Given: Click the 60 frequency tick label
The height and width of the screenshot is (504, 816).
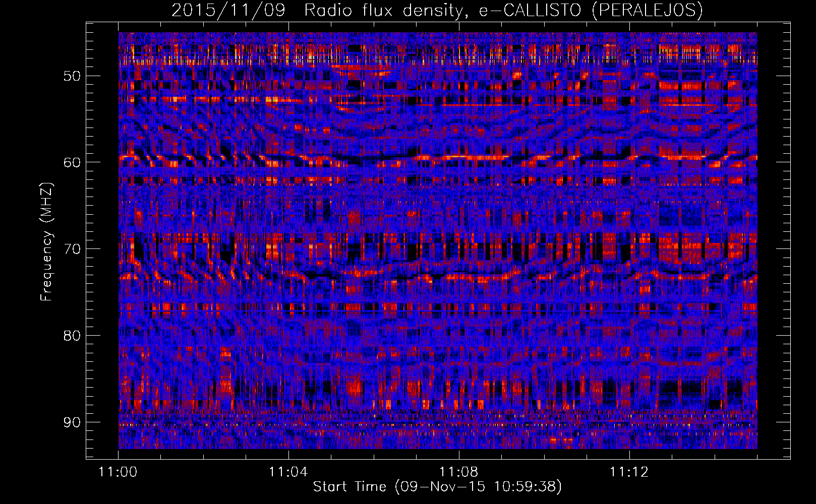Looking at the screenshot, I should tap(72, 162).
